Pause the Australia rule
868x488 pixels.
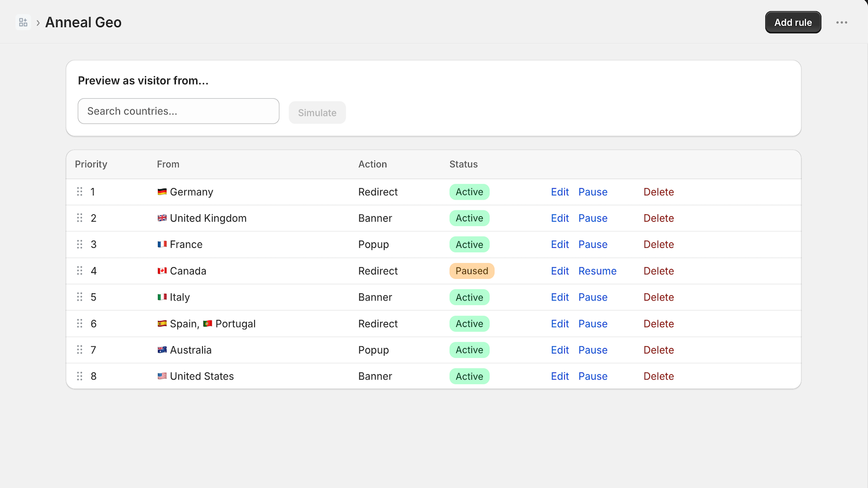(x=593, y=350)
